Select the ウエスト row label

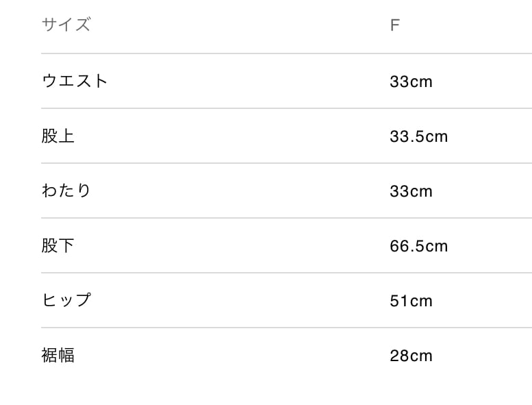pyautogui.click(x=75, y=81)
